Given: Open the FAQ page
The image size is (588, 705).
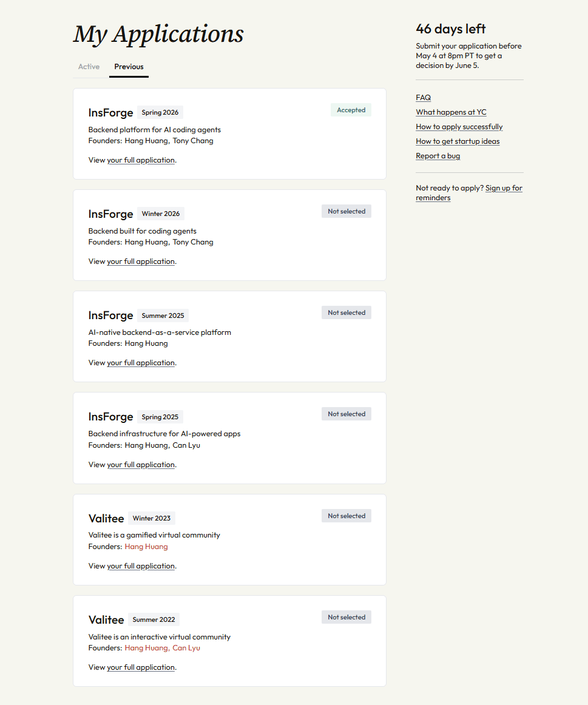Looking at the screenshot, I should click(x=423, y=97).
